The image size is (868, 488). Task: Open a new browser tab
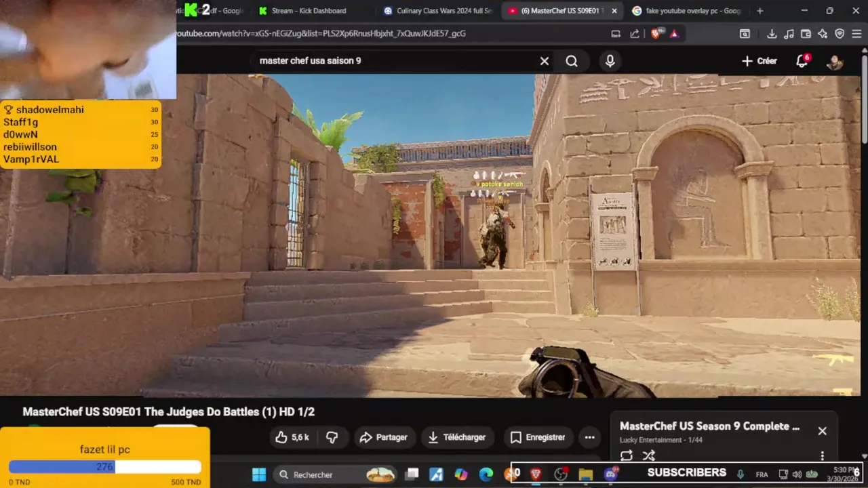759,11
